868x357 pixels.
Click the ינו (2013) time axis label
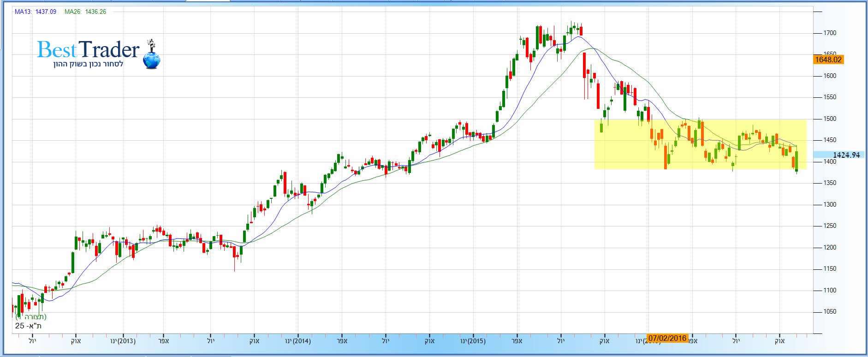[123, 341]
